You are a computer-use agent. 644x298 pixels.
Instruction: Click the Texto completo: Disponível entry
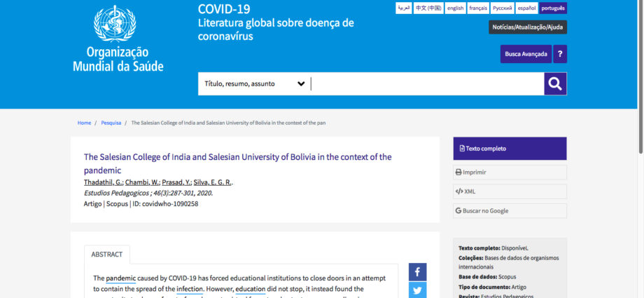[x=493, y=248]
